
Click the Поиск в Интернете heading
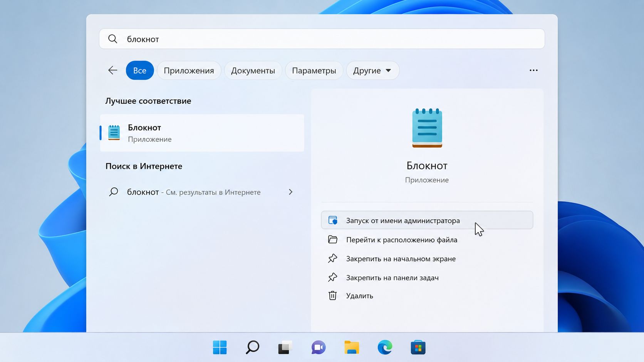(144, 166)
